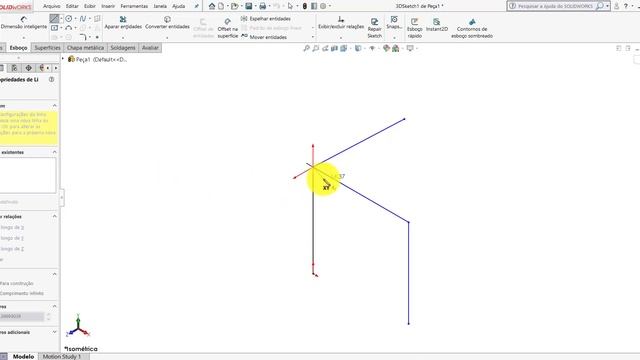Click the Select cursor icon
This screenshot has height=360, width=640.
pos(290,6)
